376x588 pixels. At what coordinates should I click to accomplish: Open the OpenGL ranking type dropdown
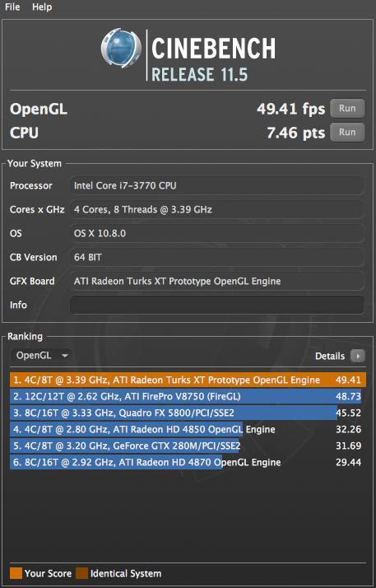[x=41, y=356]
